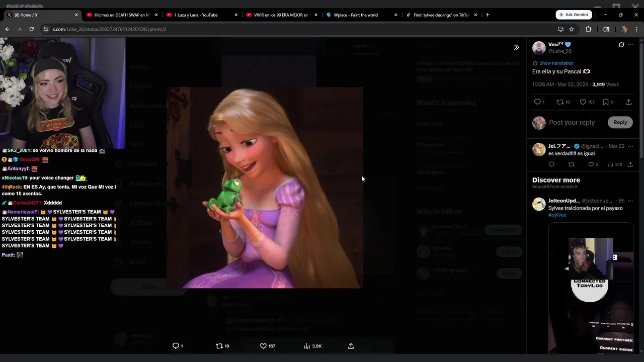Click JolteonUpd post text 'Sylvee traicionada por el payaso'
Image resolution: width=644 pixels, height=362 pixels.
(x=585, y=208)
